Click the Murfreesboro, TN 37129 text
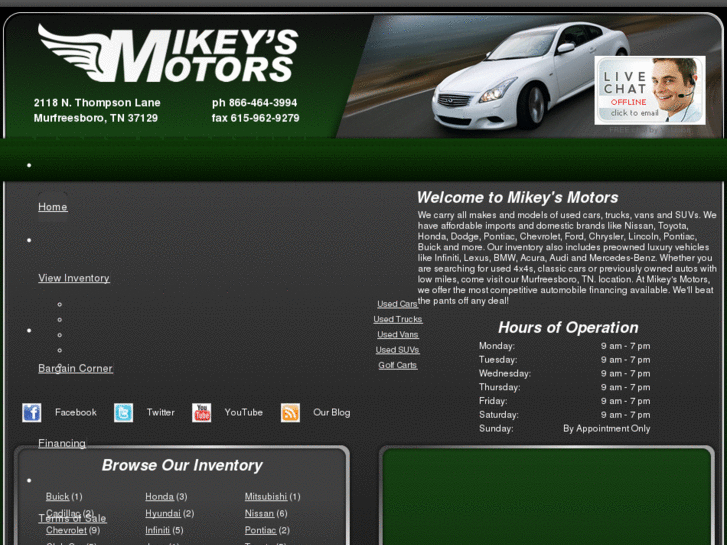The height and width of the screenshot is (545, 727). (x=96, y=118)
